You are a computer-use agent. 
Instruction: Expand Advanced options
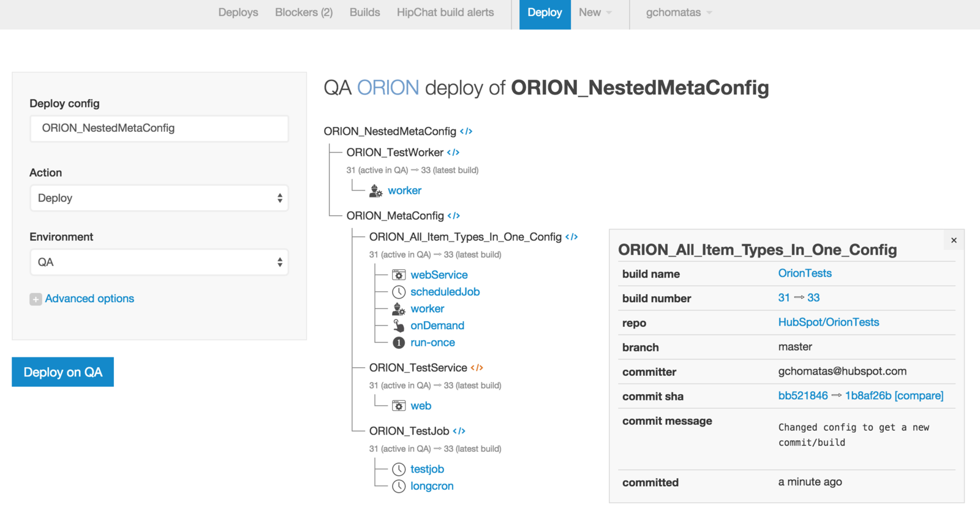89,299
